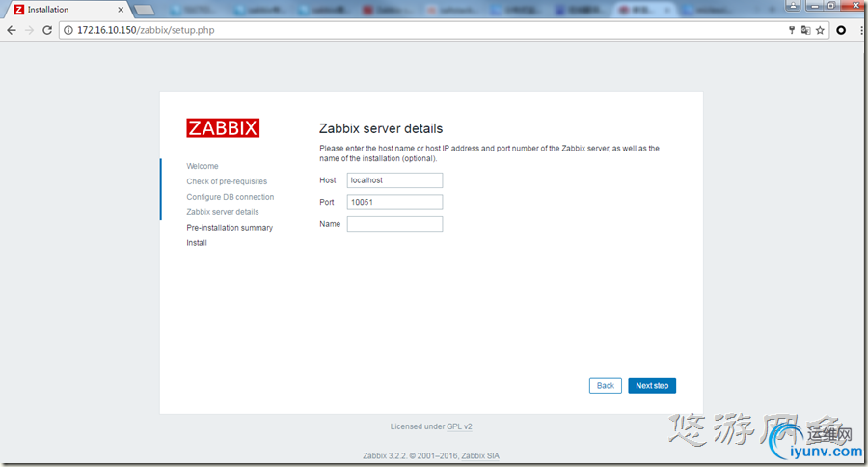The image size is (868, 467).
Task: Click the Host input field
Action: click(x=394, y=180)
